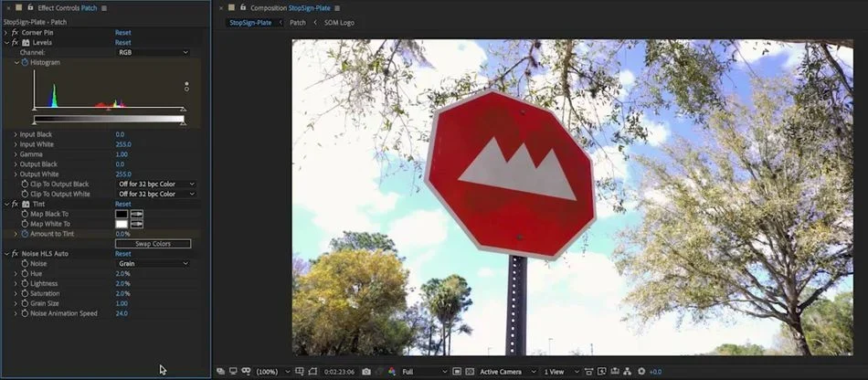Open the Clip To Output White dropdown
This screenshot has height=380, width=868.
coord(156,195)
